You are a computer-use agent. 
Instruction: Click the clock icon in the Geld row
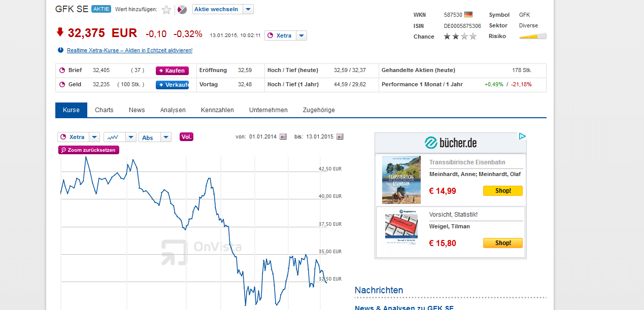(x=62, y=85)
